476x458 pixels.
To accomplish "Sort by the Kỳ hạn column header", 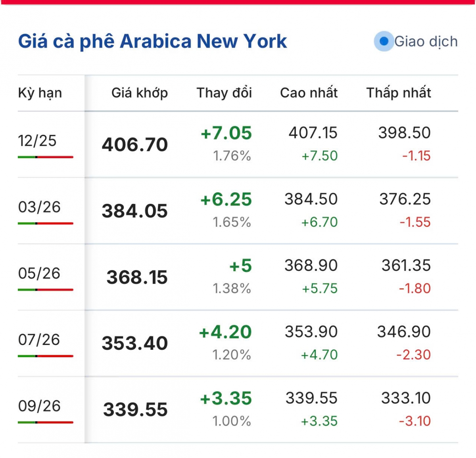I will point(40,93).
